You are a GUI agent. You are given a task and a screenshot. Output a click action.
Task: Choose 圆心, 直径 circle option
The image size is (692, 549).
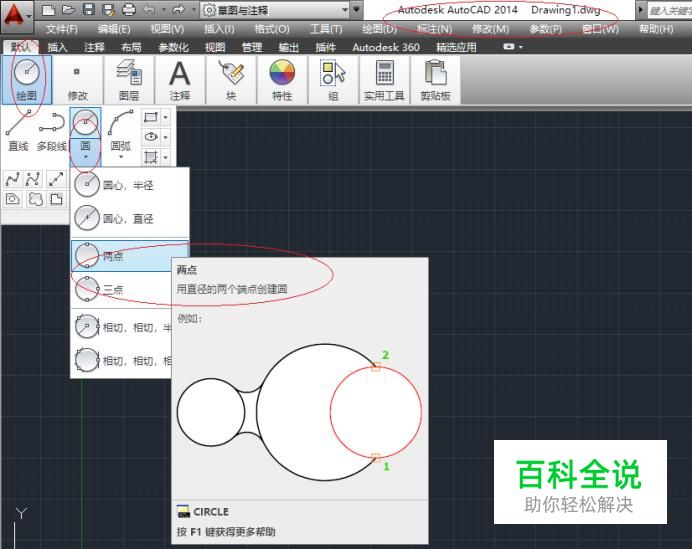coord(130,218)
